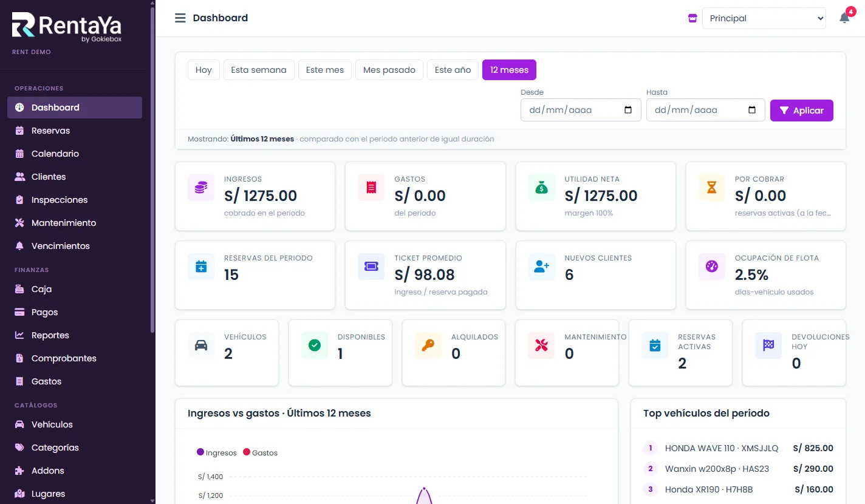The height and width of the screenshot is (504, 865).
Task: Click the Gastos receipt icon
Action: point(371,188)
